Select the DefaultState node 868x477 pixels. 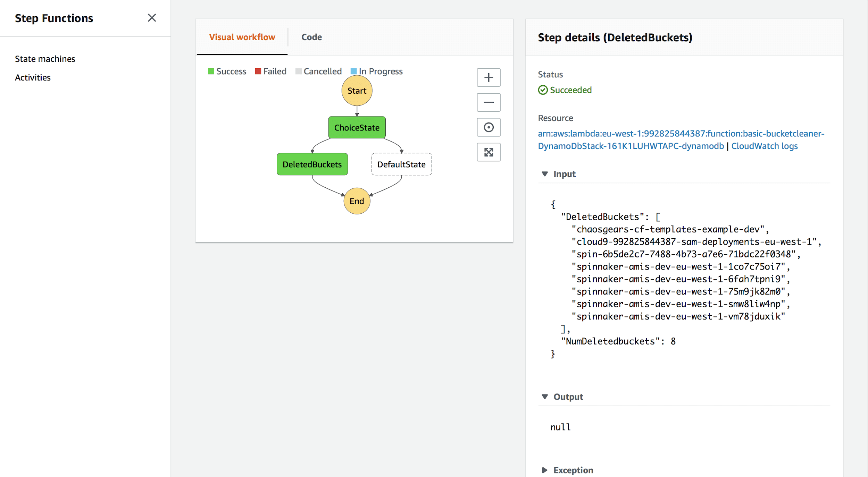401,164
